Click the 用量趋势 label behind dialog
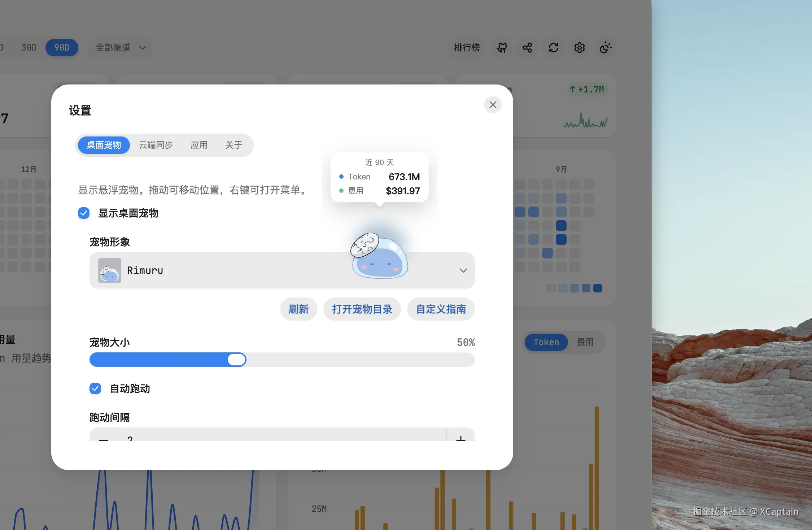Image resolution: width=812 pixels, height=530 pixels. (31, 358)
